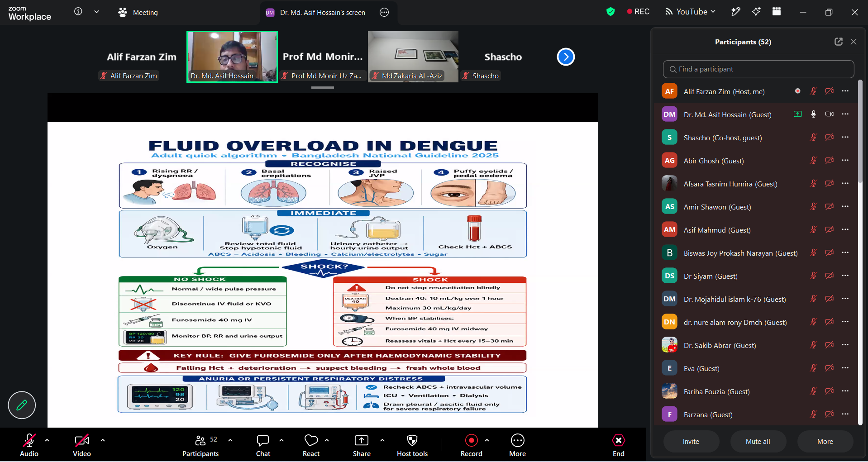The width and height of the screenshot is (868, 462).
Task: Open more options for Afsara Tasnim Humira
Action: pos(845,183)
